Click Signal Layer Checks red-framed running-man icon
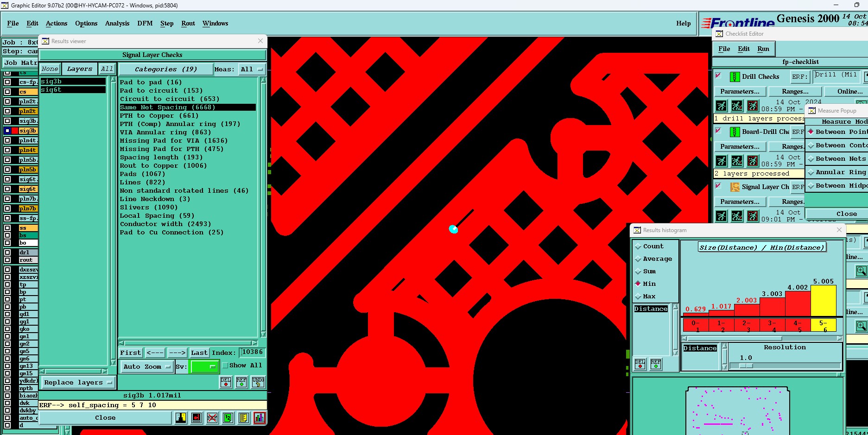This screenshot has height=435, width=868. pos(753,216)
